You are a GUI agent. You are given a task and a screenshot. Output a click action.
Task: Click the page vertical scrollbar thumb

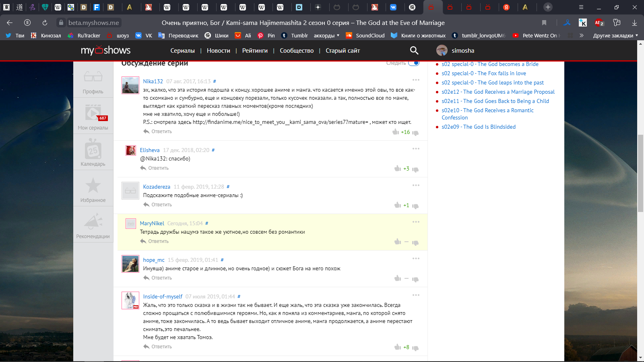640,173
